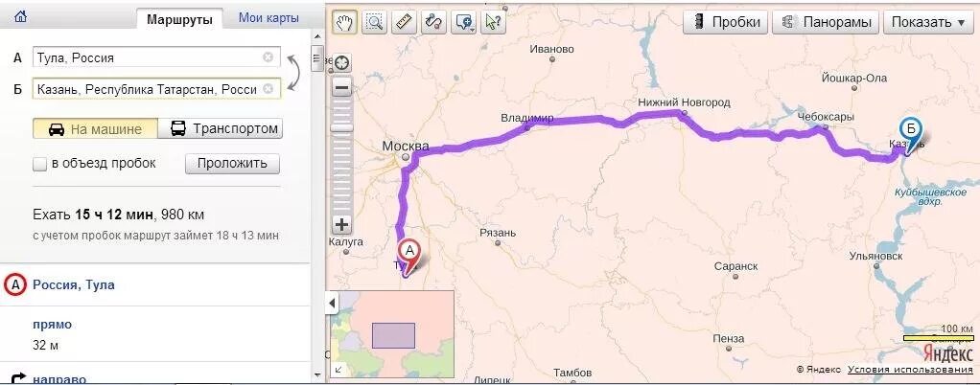Switch to 'Транспортом' travel mode
The height and width of the screenshot is (385, 980).
220,129
